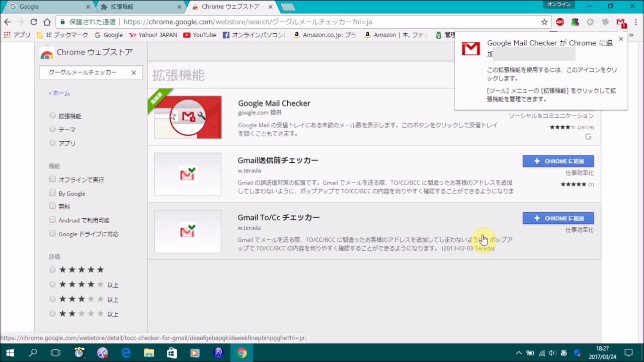
Task: Open the volume control in tray
Action: pos(552,353)
